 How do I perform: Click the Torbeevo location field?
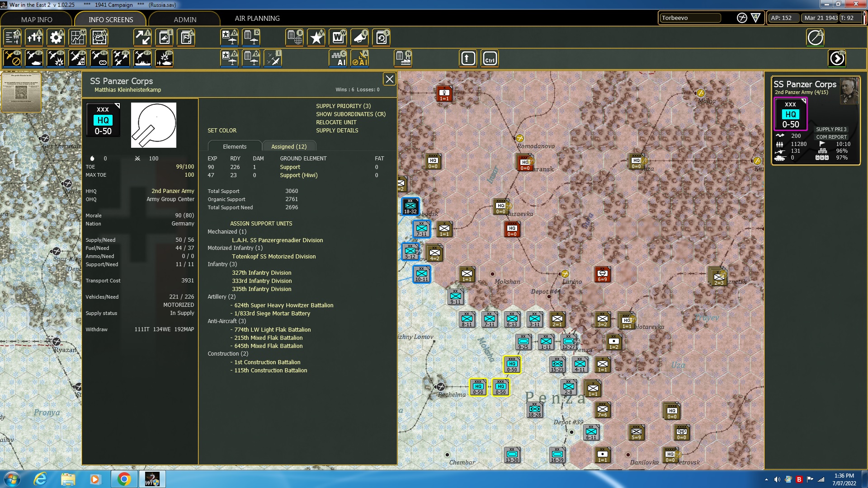[690, 18]
